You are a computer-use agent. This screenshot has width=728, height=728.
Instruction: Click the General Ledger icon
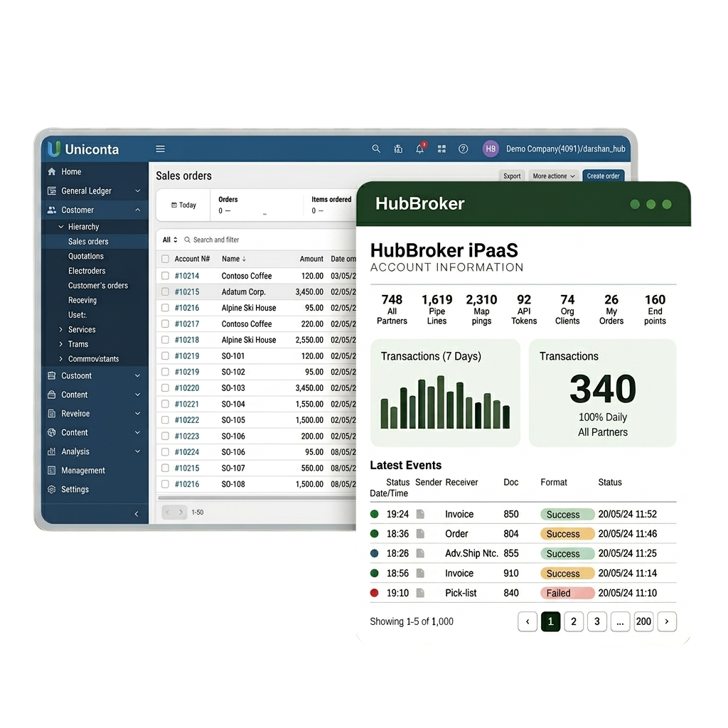(51, 191)
